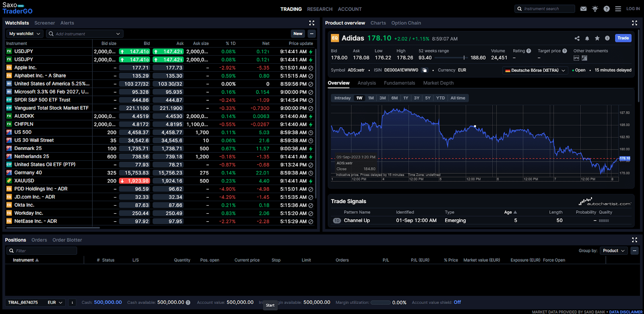Open the watchlist more options menu

(312, 34)
